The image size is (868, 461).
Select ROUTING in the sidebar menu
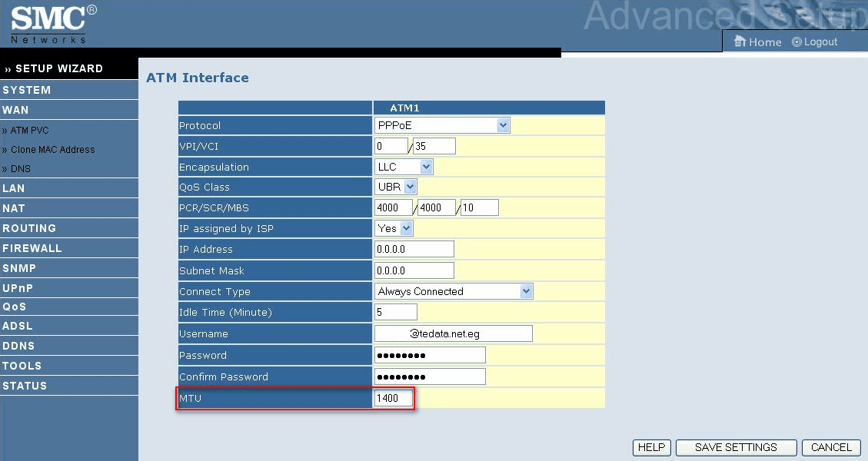click(29, 228)
